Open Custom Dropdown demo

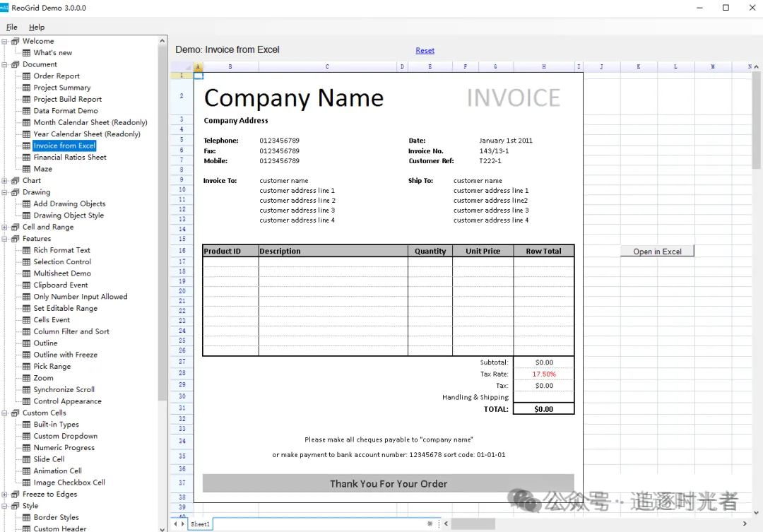(65, 436)
